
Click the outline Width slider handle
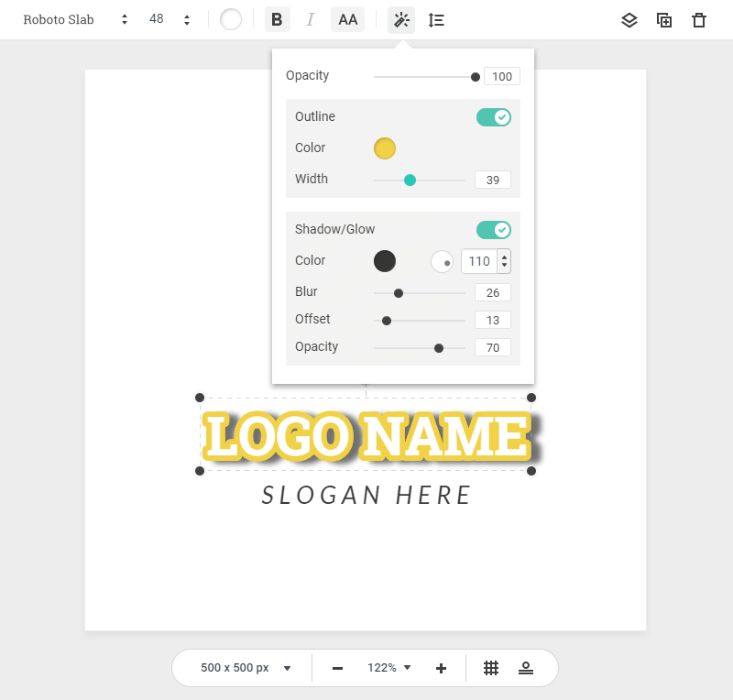(x=410, y=180)
